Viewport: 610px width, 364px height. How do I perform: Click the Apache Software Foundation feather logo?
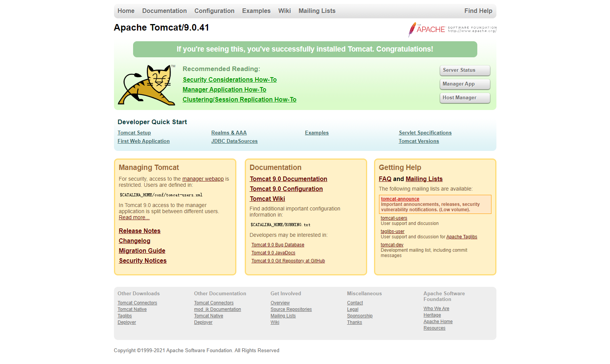click(452, 29)
